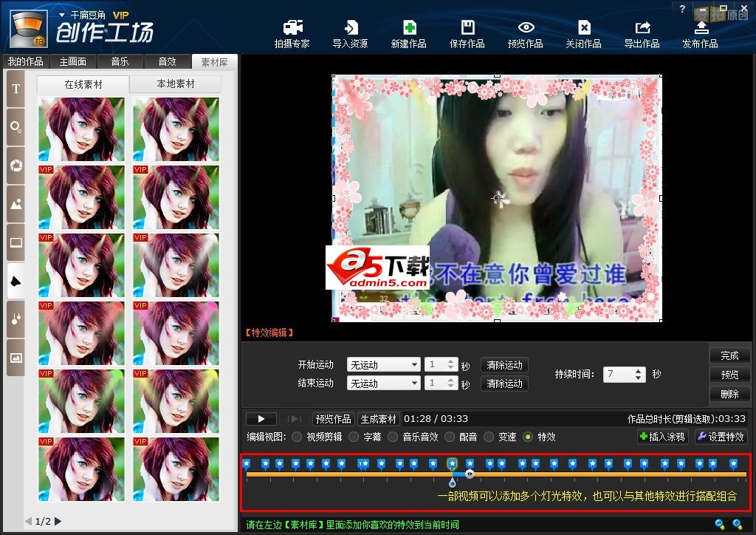Open 在线素材 sub-tab
This screenshot has width=756, height=535.
83,84
